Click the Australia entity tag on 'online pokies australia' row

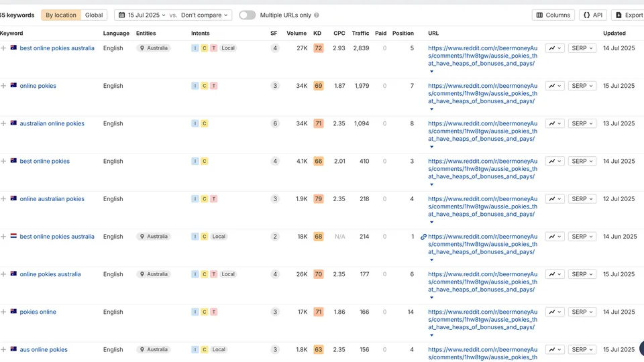click(x=154, y=274)
